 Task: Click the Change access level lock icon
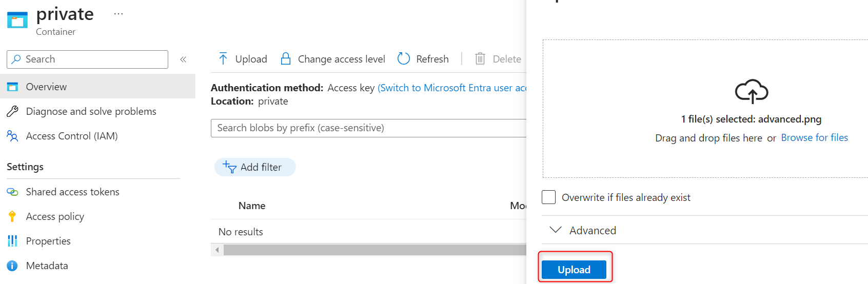(x=286, y=59)
